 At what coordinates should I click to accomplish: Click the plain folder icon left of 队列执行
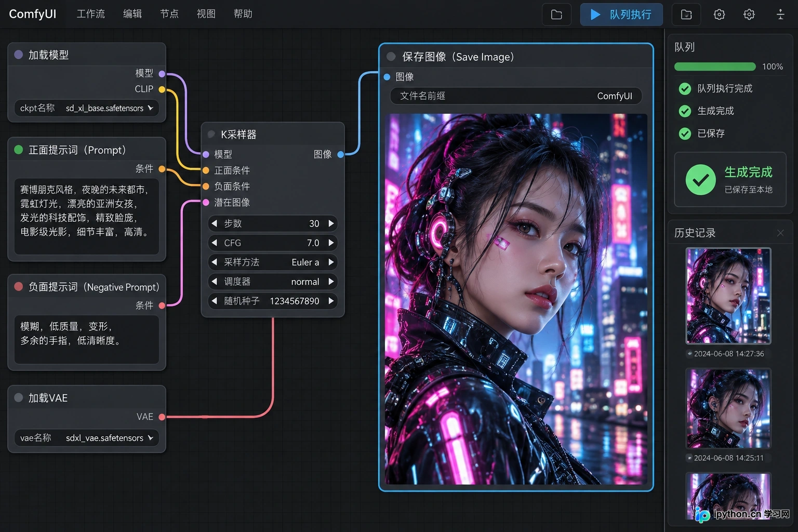[x=556, y=15]
